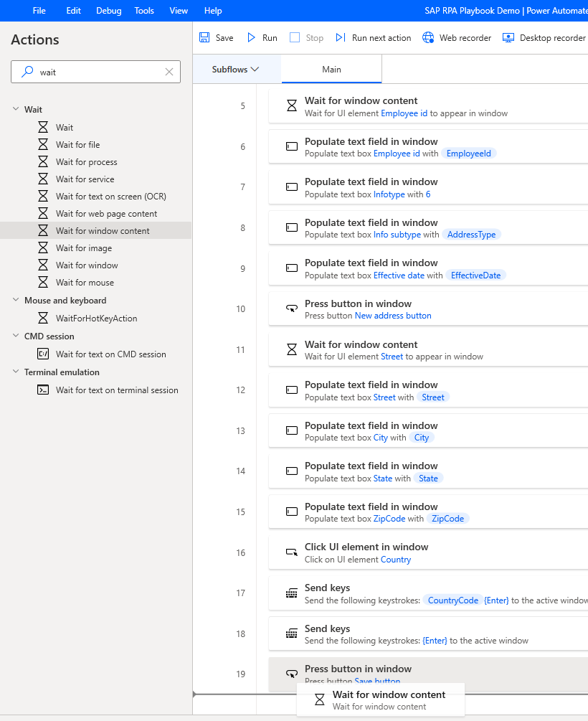Click line number 18 in the flow
This screenshot has width=588, height=721.
[x=240, y=633]
